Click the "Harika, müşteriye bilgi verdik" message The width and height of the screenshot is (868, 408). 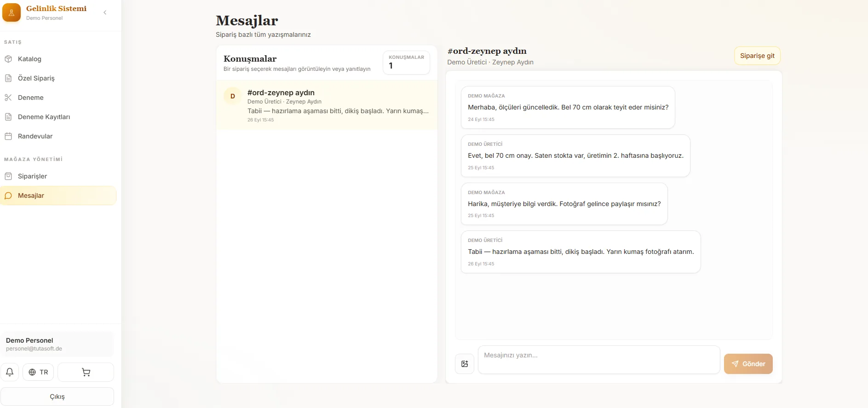(564, 204)
